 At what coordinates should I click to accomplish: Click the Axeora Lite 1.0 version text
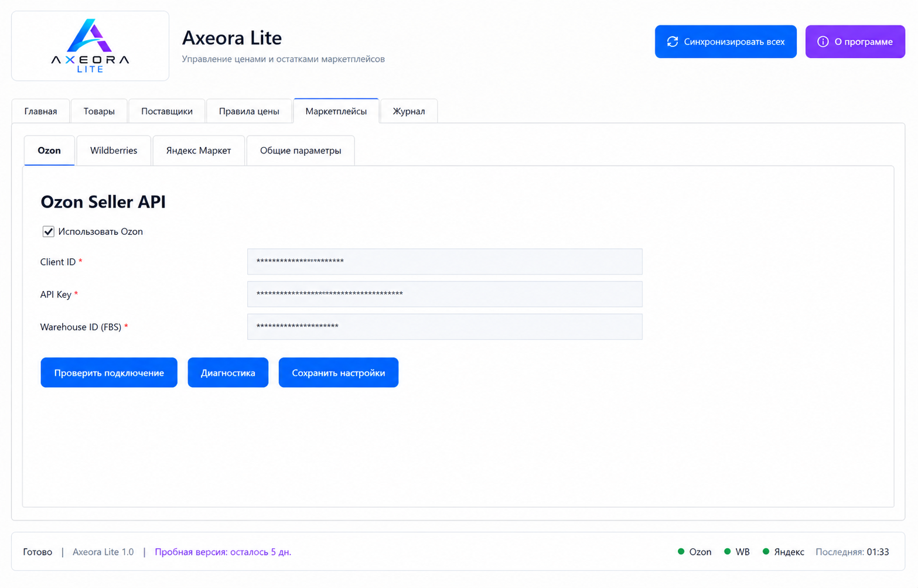pyautogui.click(x=103, y=552)
